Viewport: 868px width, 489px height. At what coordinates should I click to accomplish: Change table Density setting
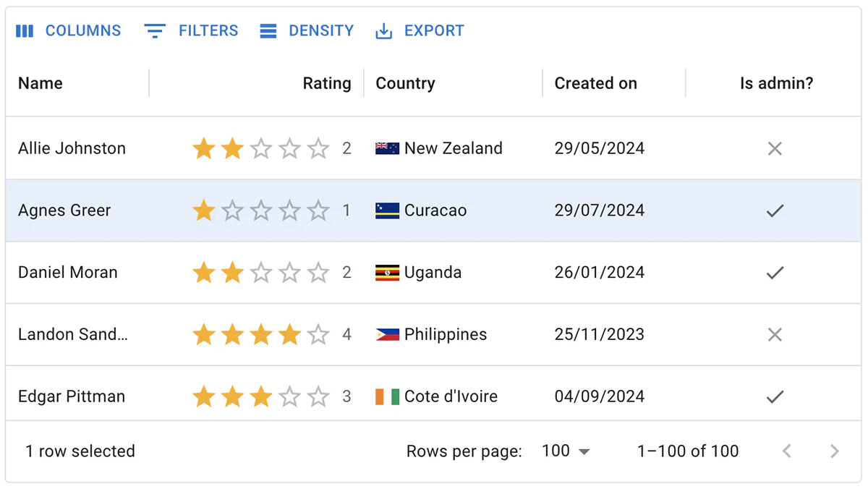307,31
